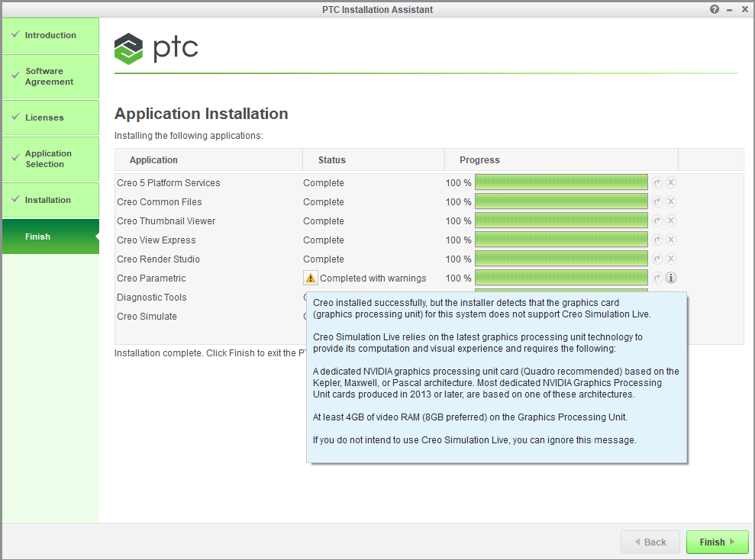Image resolution: width=755 pixels, height=560 pixels.
Task: Click retry icon for Creo View Express
Action: tap(657, 240)
